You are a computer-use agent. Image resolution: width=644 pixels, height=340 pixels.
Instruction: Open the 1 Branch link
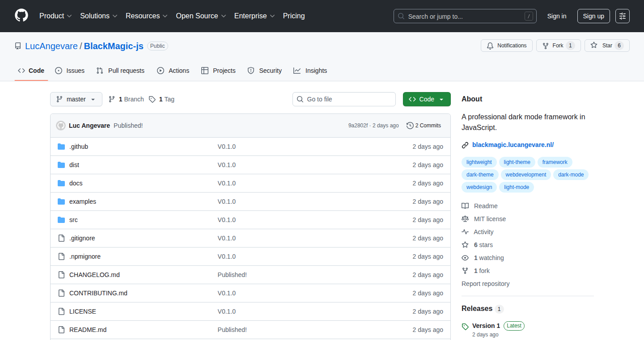click(x=126, y=99)
